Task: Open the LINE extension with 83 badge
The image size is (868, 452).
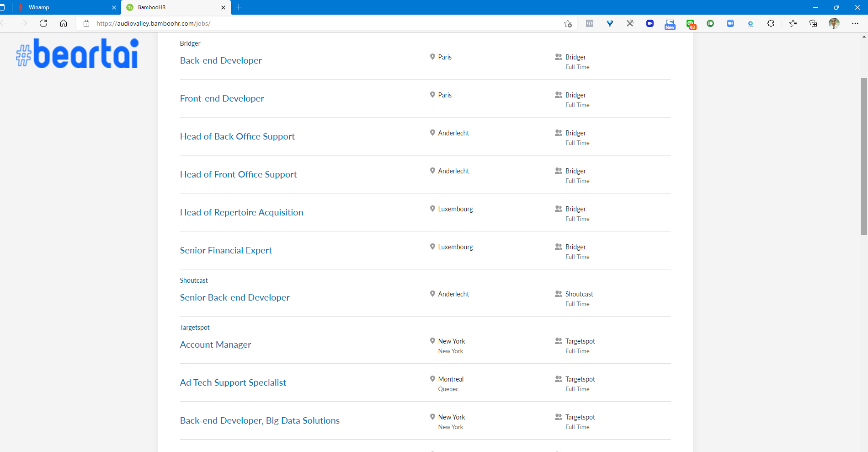Action: tap(691, 24)
